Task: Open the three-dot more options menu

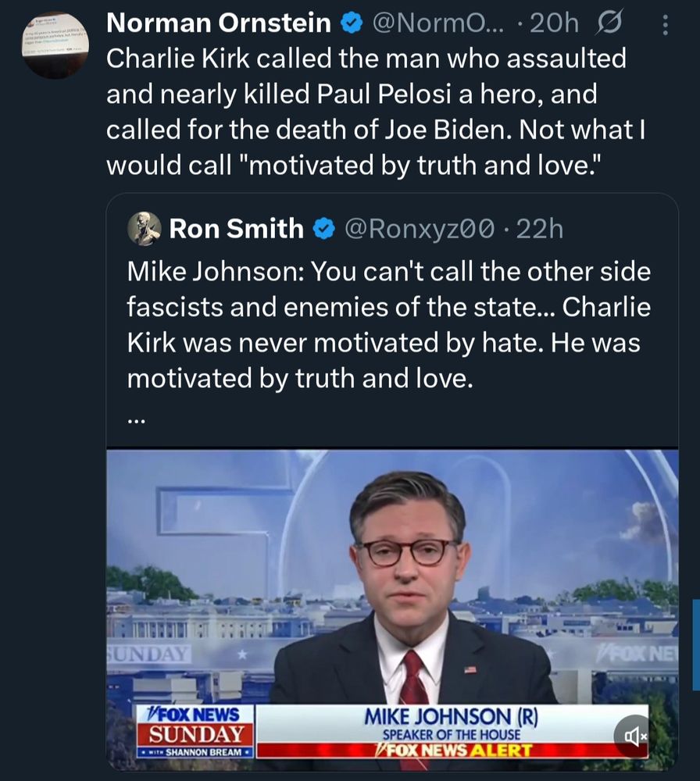Action: tap(665, 24)
